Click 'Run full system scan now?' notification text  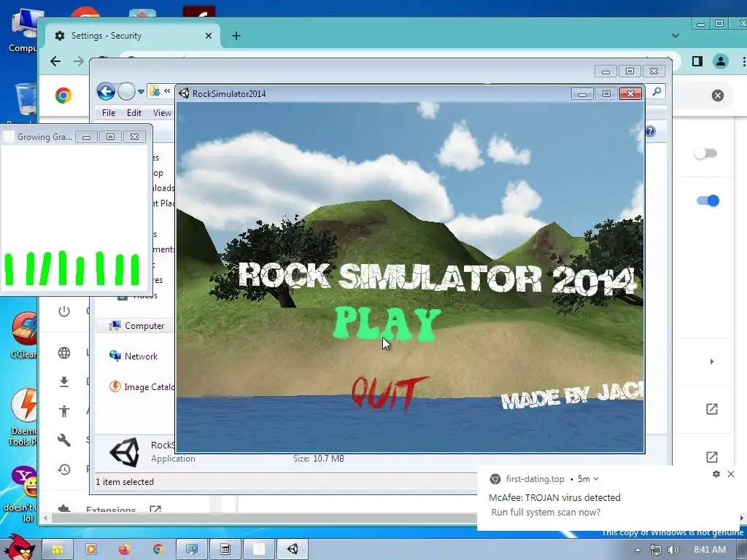click(546, 513)
